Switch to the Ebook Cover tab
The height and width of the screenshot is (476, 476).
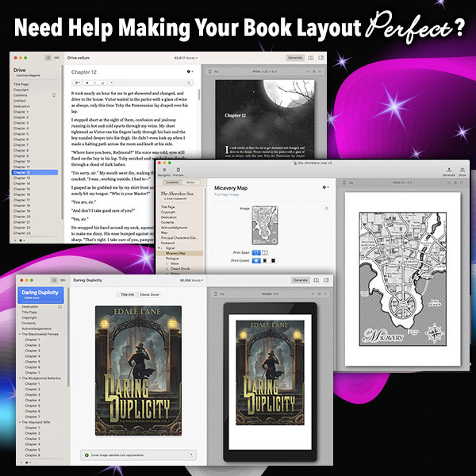(150, 294)
